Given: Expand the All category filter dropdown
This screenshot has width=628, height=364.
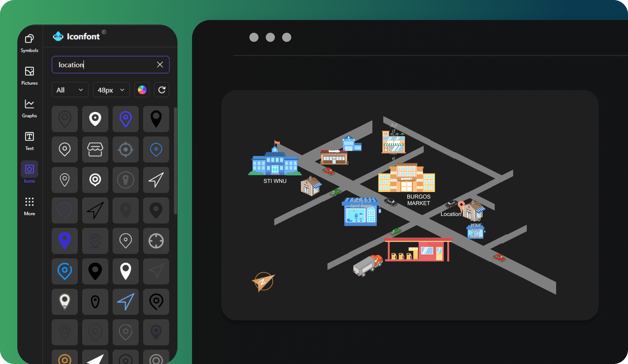Looking at the screenshot, I should click(x=69, y=90).
